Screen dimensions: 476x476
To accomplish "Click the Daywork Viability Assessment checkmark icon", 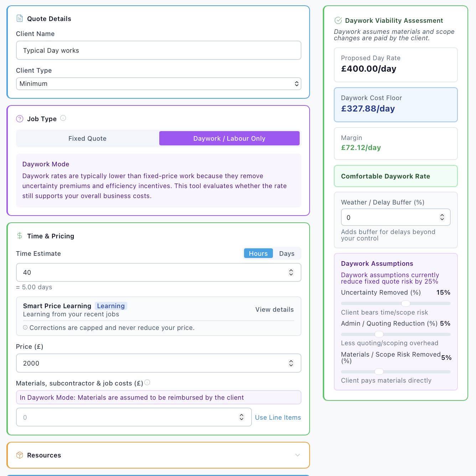I will pos(338,20).
